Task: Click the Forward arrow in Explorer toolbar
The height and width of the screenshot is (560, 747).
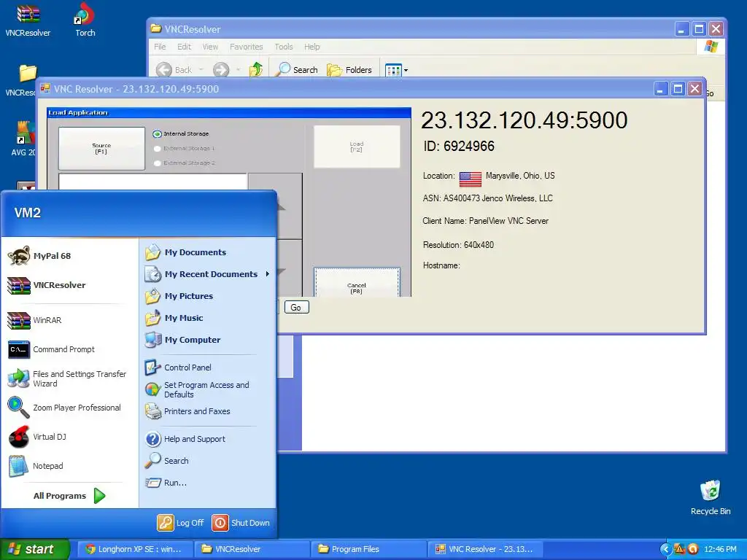Action: [220, 70]
